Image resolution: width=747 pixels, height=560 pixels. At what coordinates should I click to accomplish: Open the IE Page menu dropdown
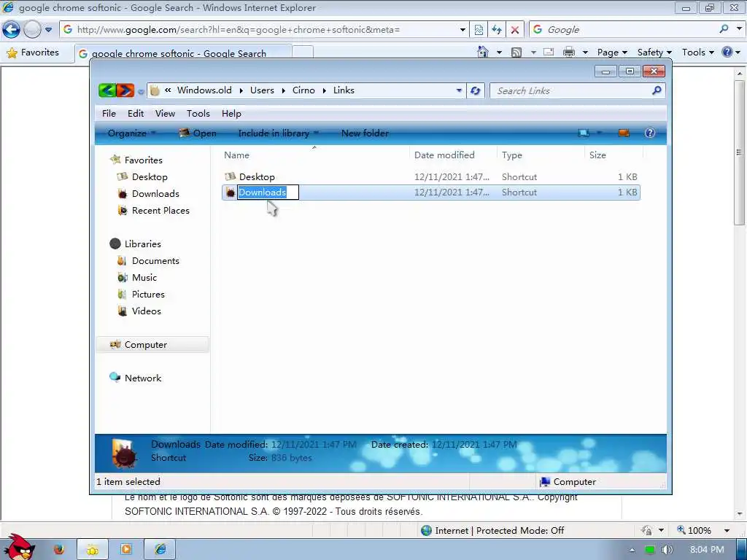tap(612, 52)
